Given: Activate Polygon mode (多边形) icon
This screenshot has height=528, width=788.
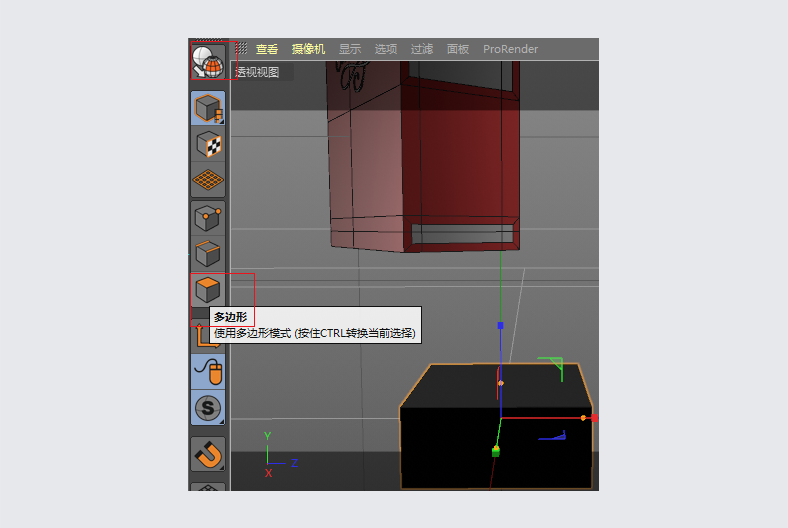Looking at the screenshot, I should pyautogui.click(x=208, y=290).
